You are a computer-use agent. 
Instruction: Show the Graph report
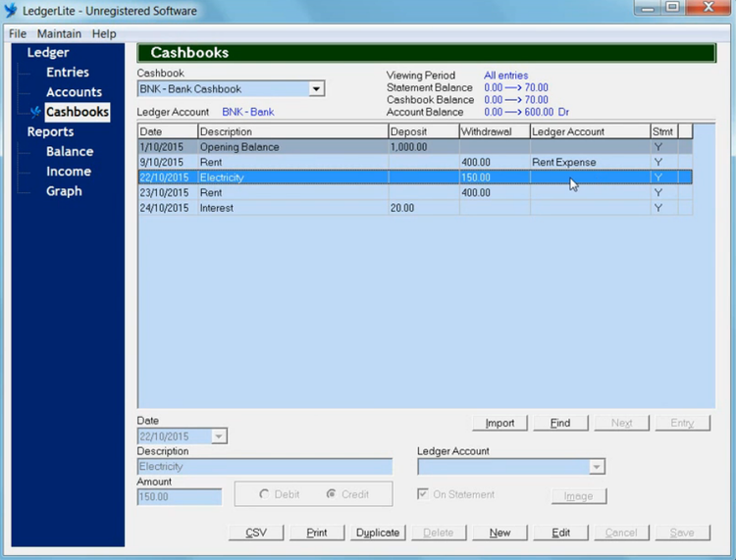(x=64, y=191)
